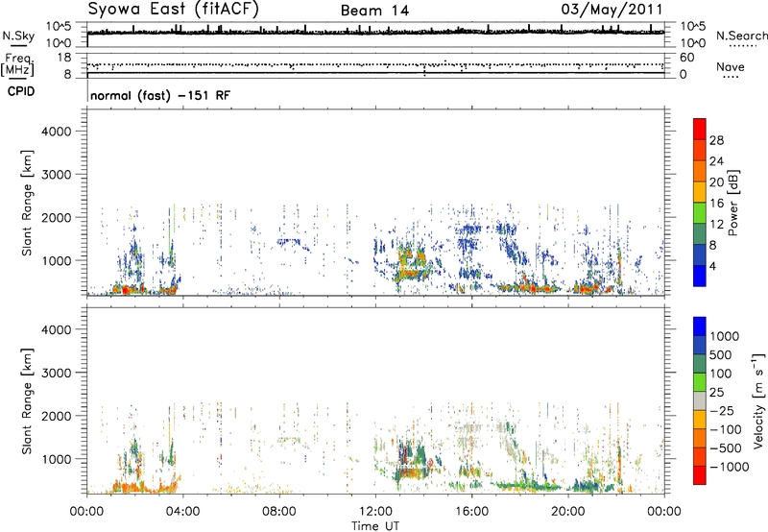Click the Nave legend label
Screen dimensions: 768x532
pos(731,67)
